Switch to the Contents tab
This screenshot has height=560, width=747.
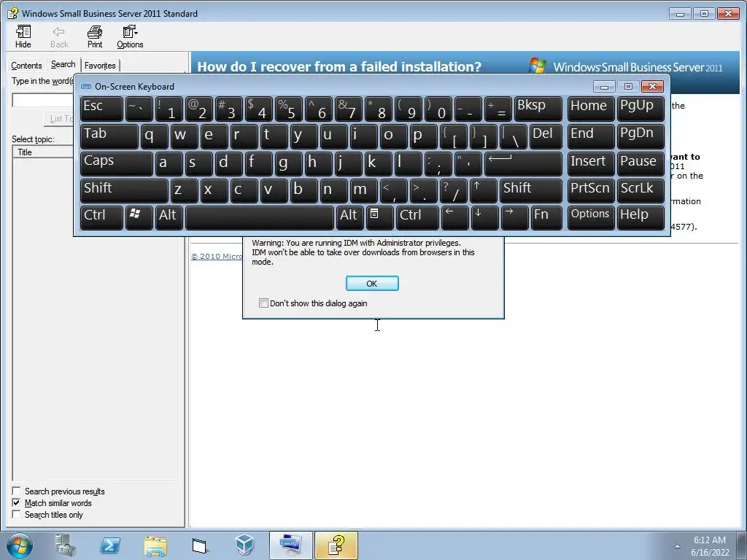pyautogui.click(x=27, y=65)
